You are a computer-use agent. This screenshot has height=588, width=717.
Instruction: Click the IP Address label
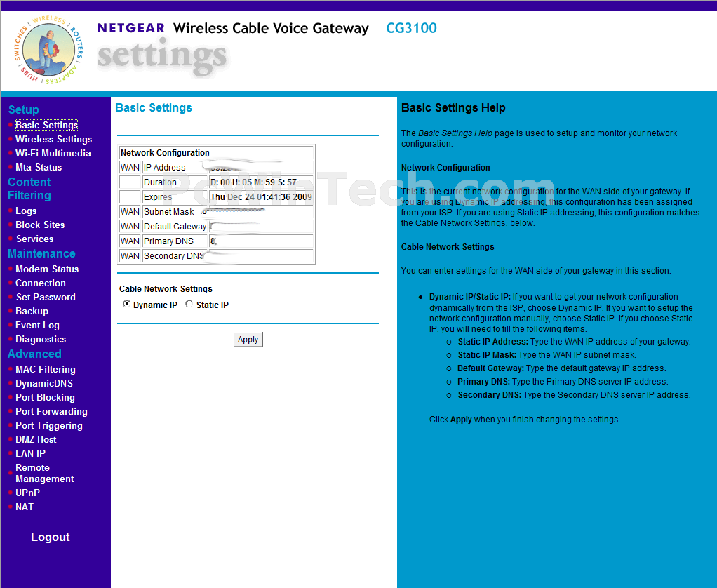click(165, 167)
